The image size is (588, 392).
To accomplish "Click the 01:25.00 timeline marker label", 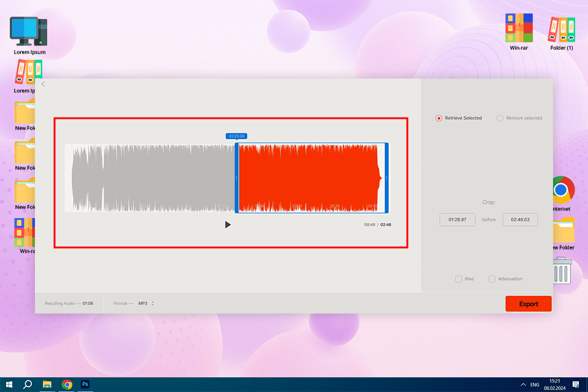I will click(236, 136).
